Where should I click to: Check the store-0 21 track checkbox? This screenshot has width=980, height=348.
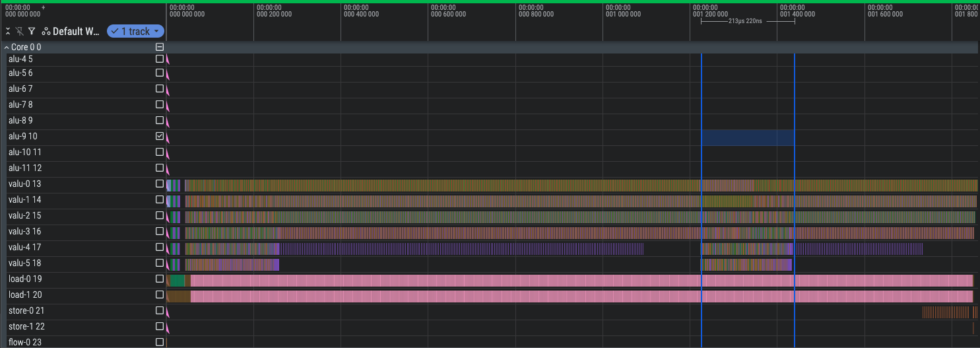coord(159,310)
